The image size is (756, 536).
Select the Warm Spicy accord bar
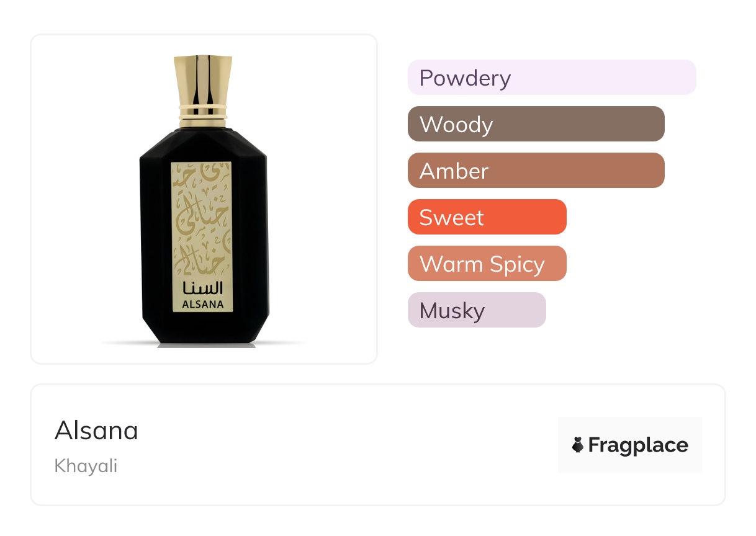click(x=487, y=264)
